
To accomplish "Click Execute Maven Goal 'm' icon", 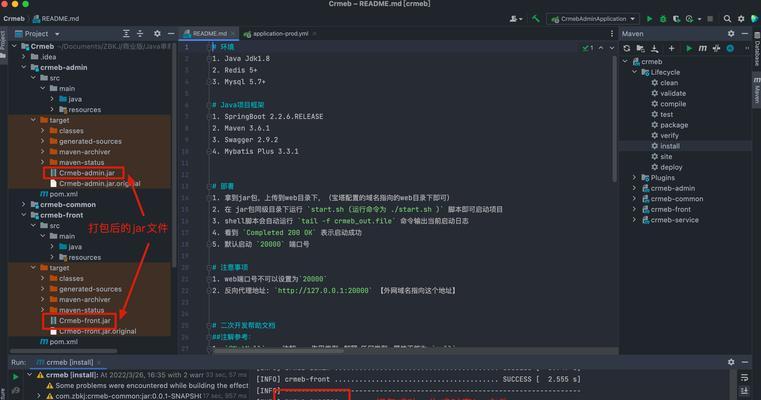I will (702, 48).
